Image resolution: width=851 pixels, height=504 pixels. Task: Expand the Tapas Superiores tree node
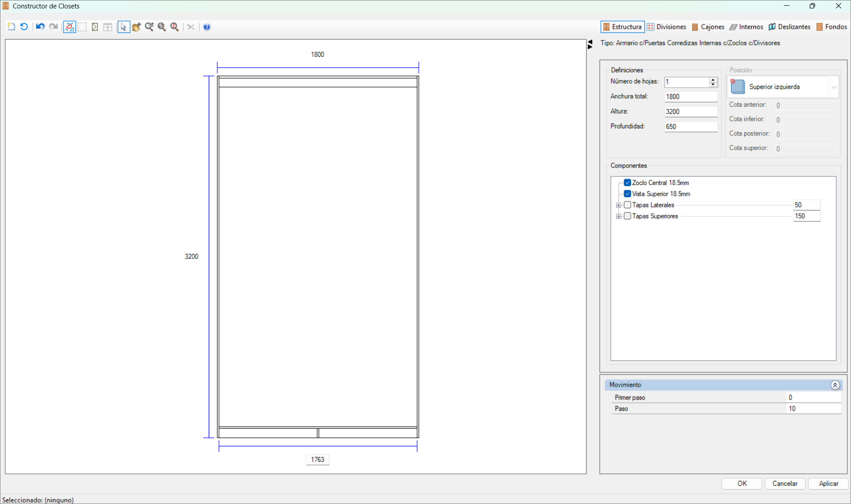[x=619, y=216]
